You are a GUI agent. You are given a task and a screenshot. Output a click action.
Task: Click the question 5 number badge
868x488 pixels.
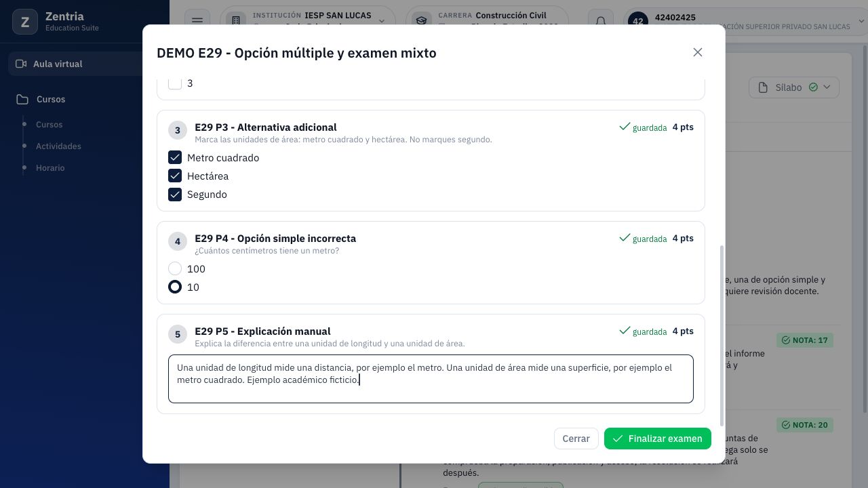pos(178,334)
